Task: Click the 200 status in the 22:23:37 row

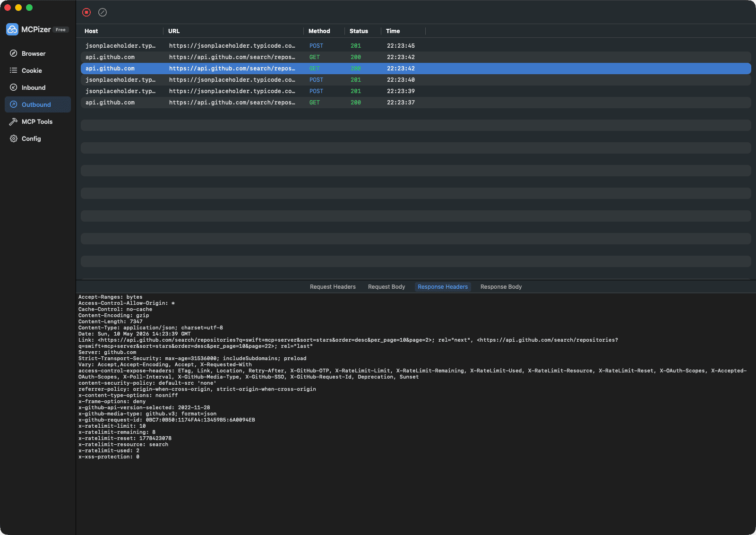Action: (356, 103)
